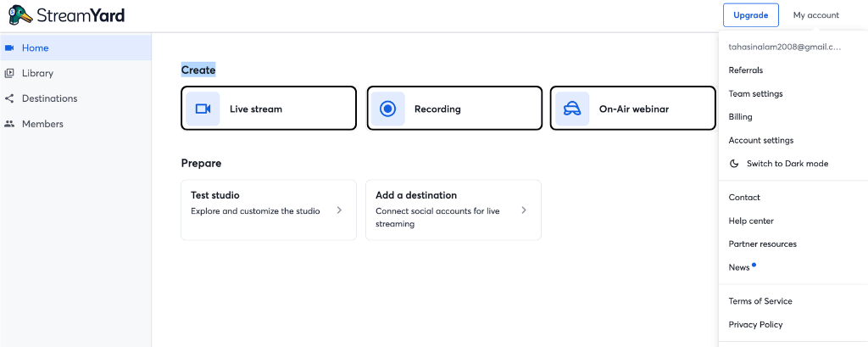The width and height of the screenshot is (868, 347).
Task: Select the Referrals menu entry
Action: coord(745,70)
